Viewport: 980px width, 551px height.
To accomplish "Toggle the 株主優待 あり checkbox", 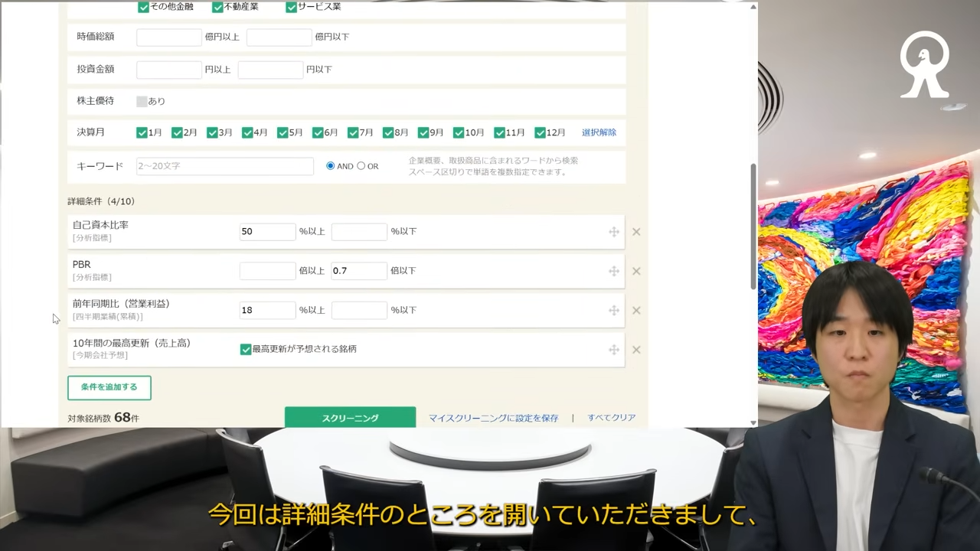I will click(142, 101).
